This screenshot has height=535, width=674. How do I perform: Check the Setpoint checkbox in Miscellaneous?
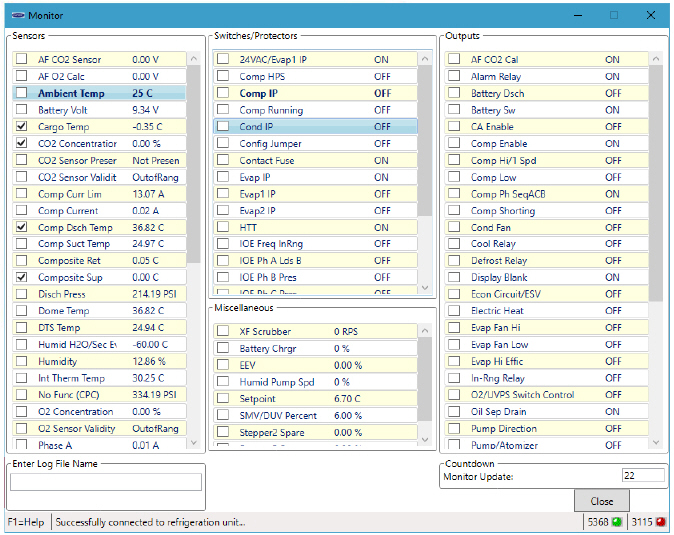(223, 398)
